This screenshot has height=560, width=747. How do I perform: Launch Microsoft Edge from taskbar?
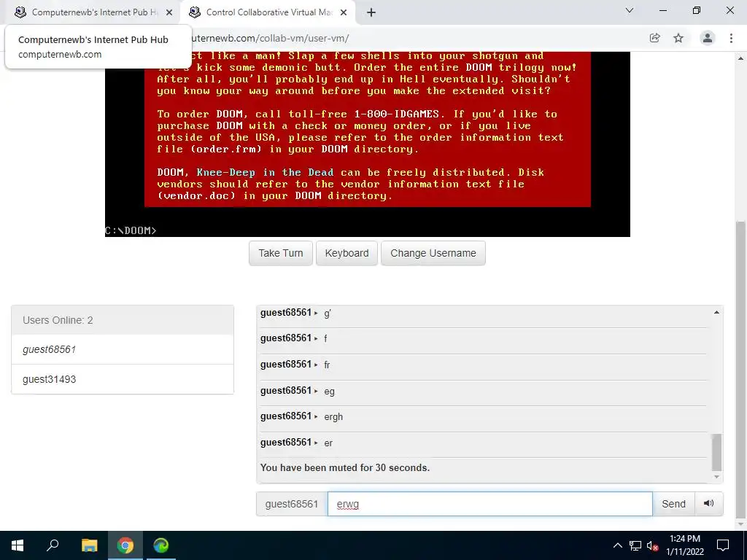tap(161, 545)
